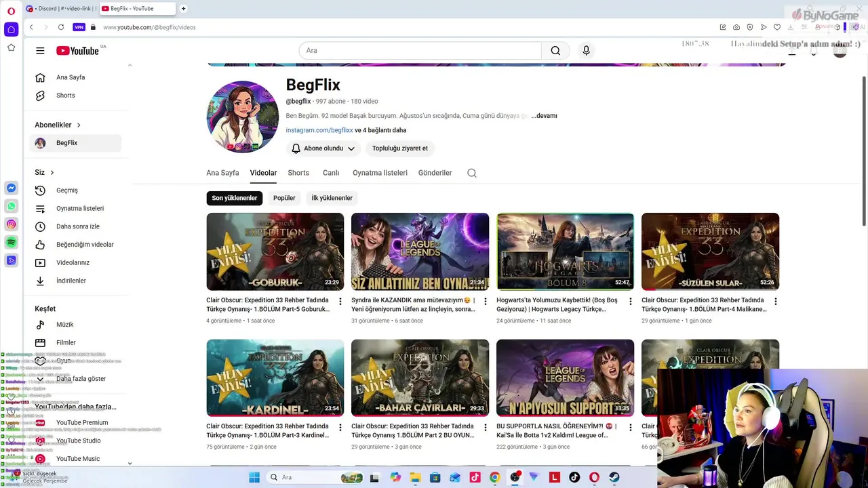Viewport: 868px width, 488px height.
Task: Select the İlk yüklenenler filter chip
Action: 332,198
